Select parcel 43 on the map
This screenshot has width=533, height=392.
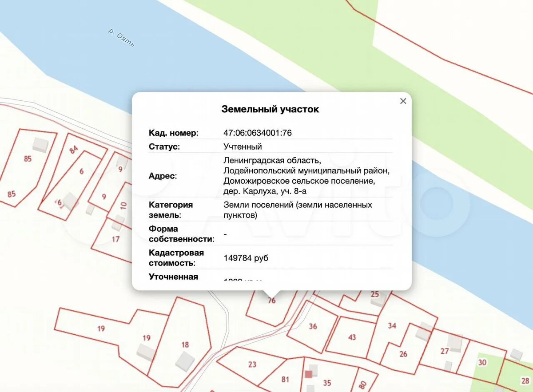coord(352,337)
